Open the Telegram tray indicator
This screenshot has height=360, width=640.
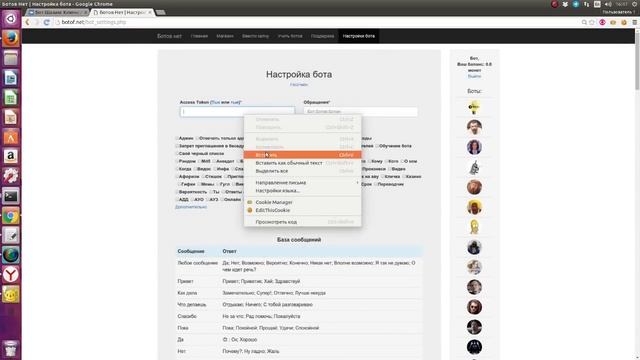pyautogui.click(x=576, y=4)
